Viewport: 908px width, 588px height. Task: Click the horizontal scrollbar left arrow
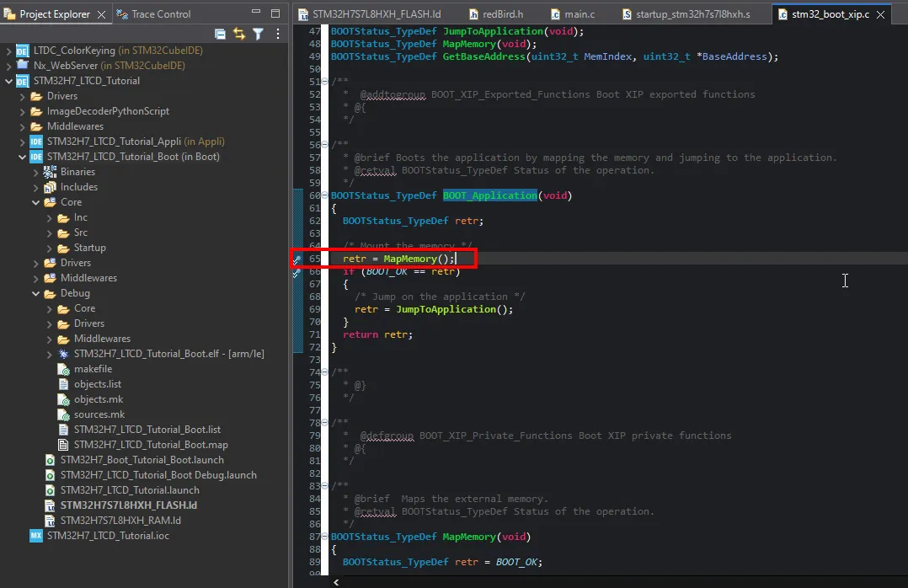point(336,582)
